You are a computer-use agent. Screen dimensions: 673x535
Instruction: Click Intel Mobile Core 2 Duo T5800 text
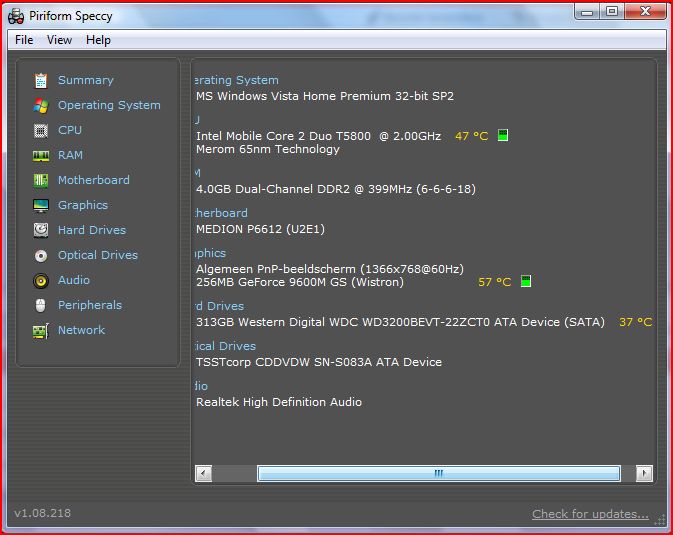(318, 136)
